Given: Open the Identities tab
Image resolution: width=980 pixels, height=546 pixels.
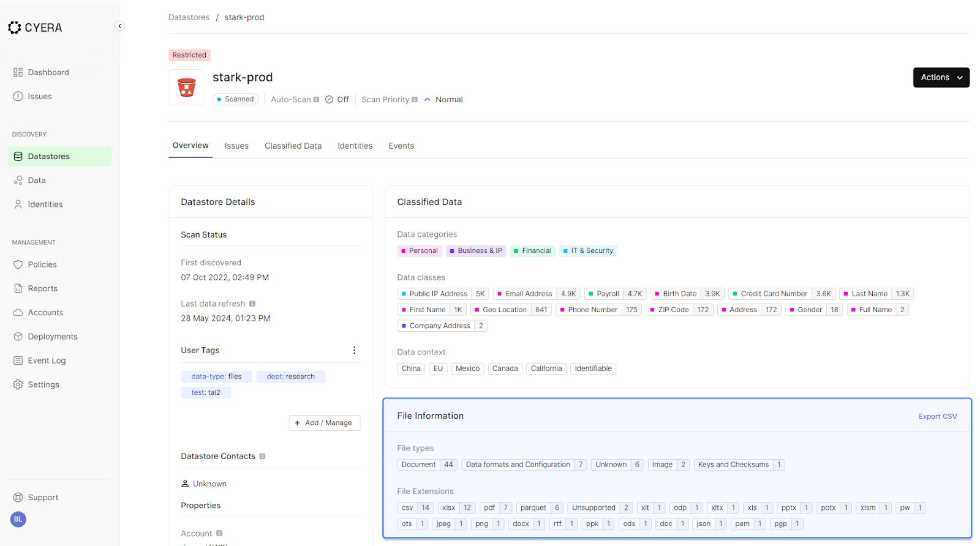Looking at the screenshot, I should point(355,146).
